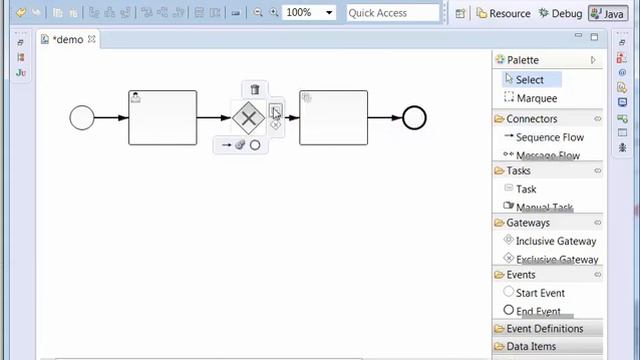Click the Open Perspective icon

tap(460, 13)
